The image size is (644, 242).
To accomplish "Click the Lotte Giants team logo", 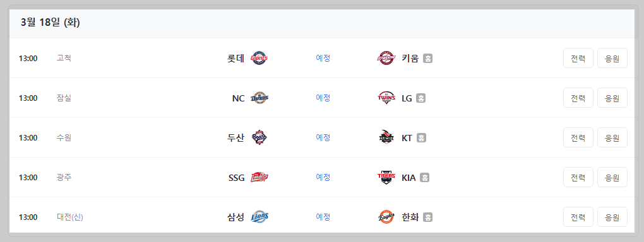I will 259,58.
